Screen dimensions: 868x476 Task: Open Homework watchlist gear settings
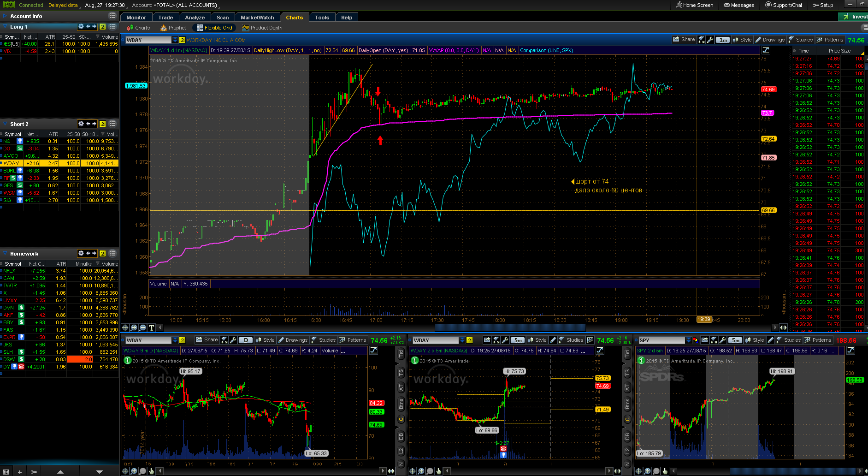pos(81,253)
